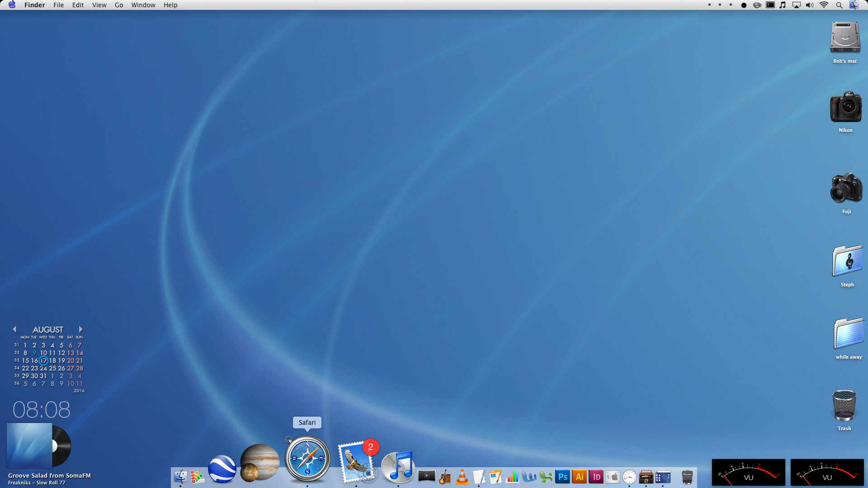Launch InDesign from the Dock
This screenshot has width=868, height=488.
[x=596, y=477]
